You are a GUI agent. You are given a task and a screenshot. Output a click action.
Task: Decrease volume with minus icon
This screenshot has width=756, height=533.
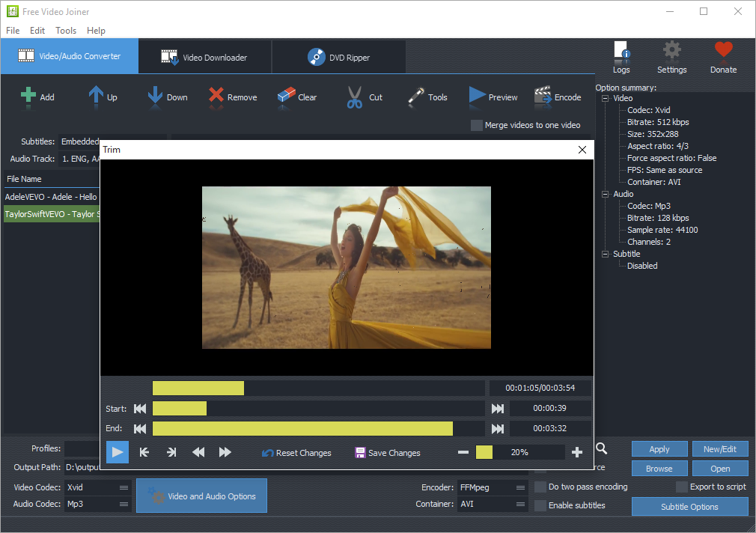pos(463,452)
